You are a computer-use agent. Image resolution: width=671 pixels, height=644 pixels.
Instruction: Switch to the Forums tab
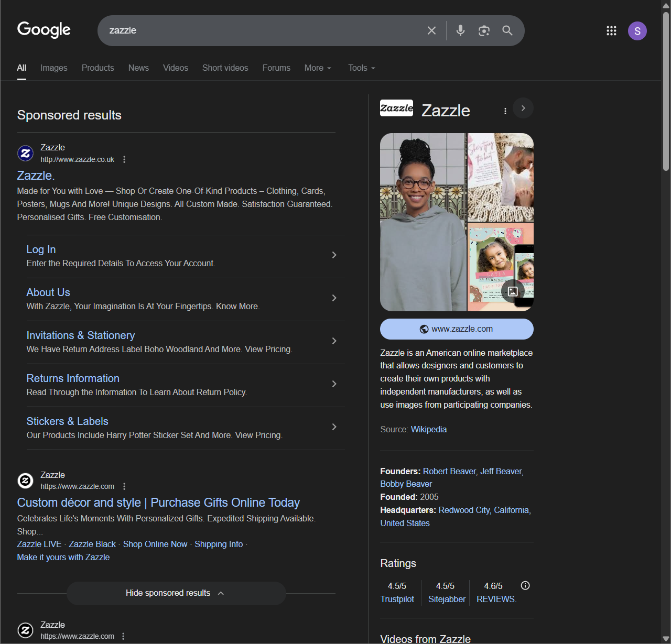point(276,68)
